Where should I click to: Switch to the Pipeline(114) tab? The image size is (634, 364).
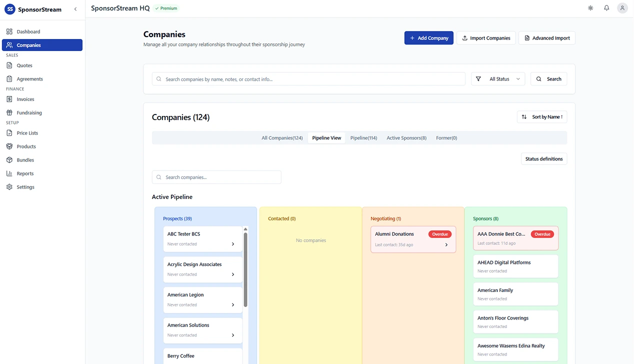(363, 138)
